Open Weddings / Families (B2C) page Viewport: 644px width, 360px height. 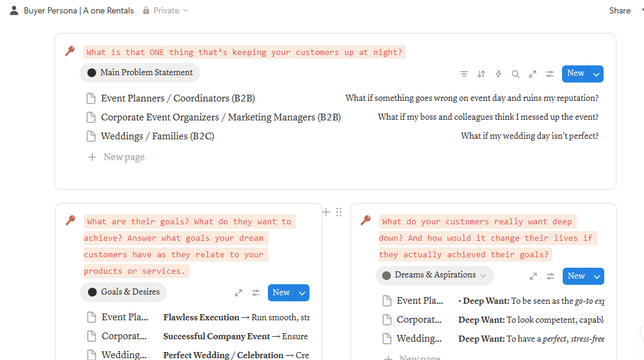tap(157, 136)
